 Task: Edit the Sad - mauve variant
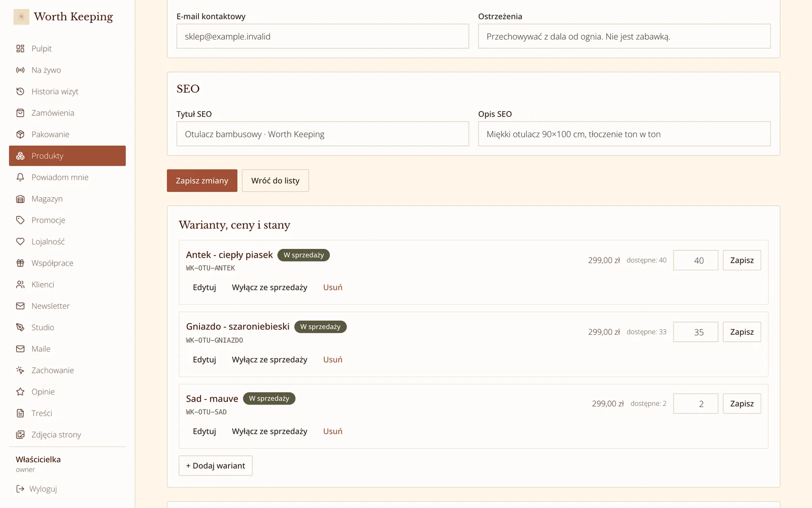(x=205, y=431)
